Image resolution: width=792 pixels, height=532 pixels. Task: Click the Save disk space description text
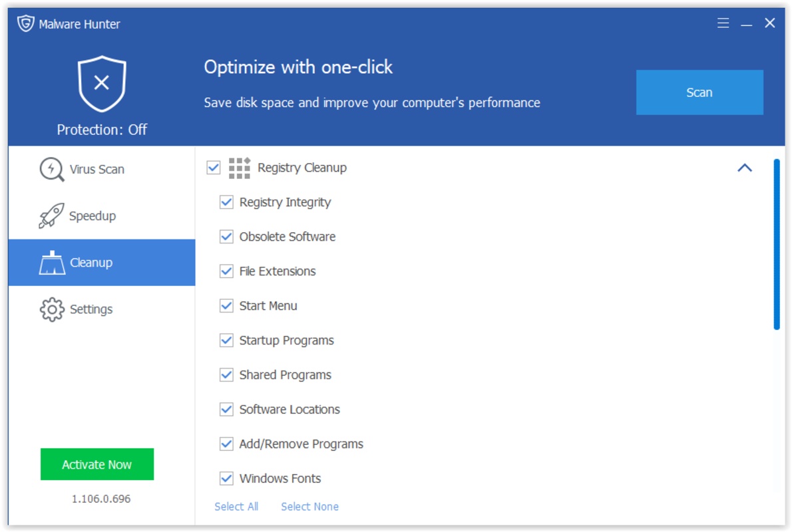(372, 103)
